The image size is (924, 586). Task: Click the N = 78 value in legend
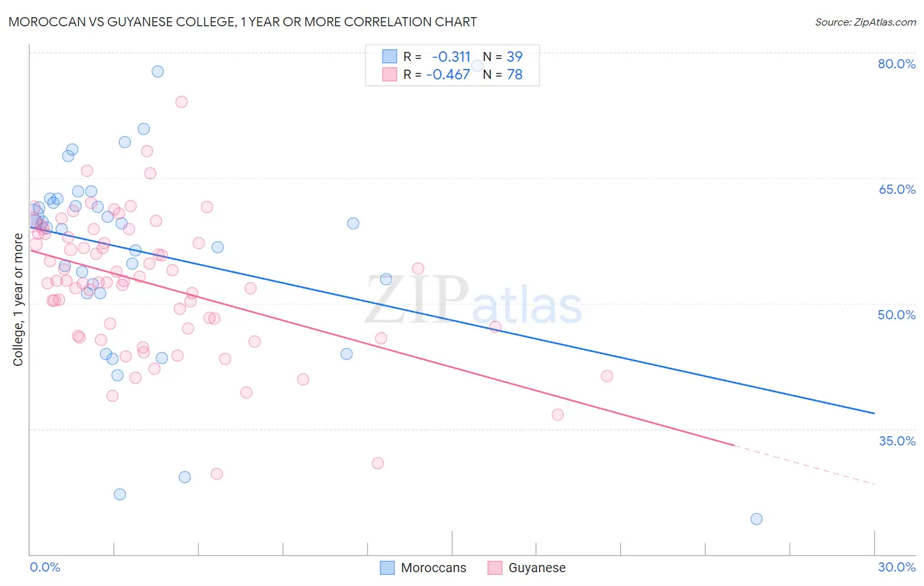point(503,74)
